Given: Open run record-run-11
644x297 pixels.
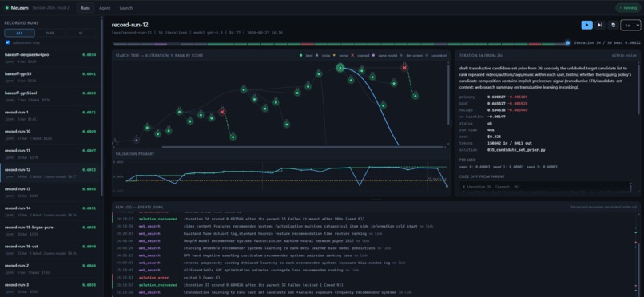Looking at the screenshot, I should pos(50,154).
